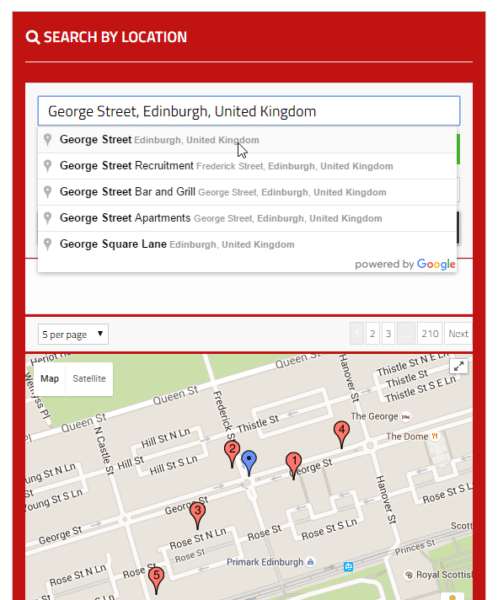This screenshot has height=600, width=498.
Task: Click the tram station icon on map
Action: pyautogui.click(x=348, y=567)
